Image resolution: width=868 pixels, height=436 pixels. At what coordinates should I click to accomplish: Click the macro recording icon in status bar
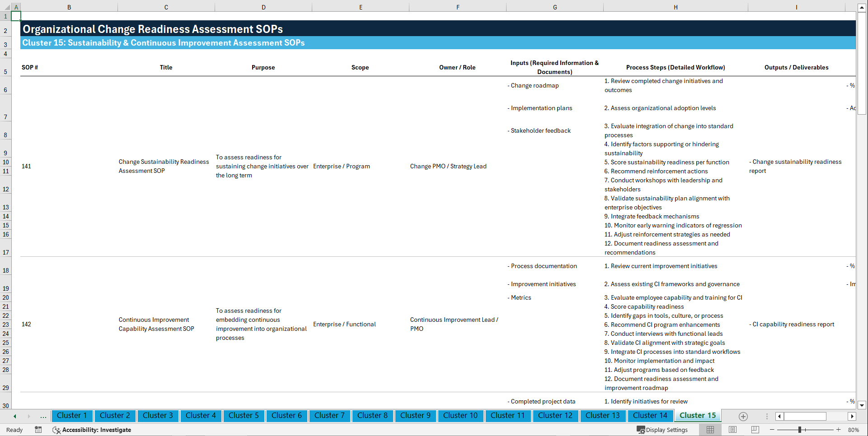coord(38,430)
